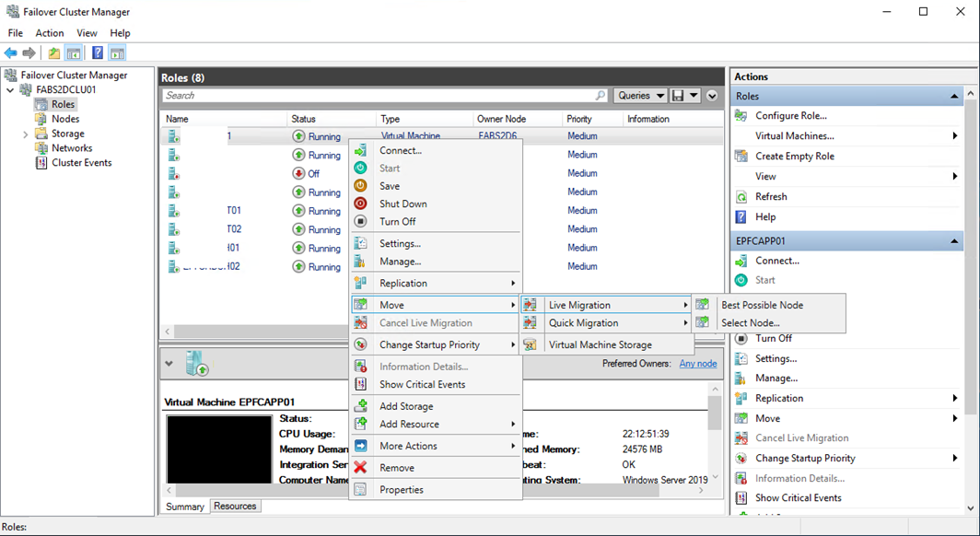Choose Change Startup Priority in context menu

click(x=436, y=344)
